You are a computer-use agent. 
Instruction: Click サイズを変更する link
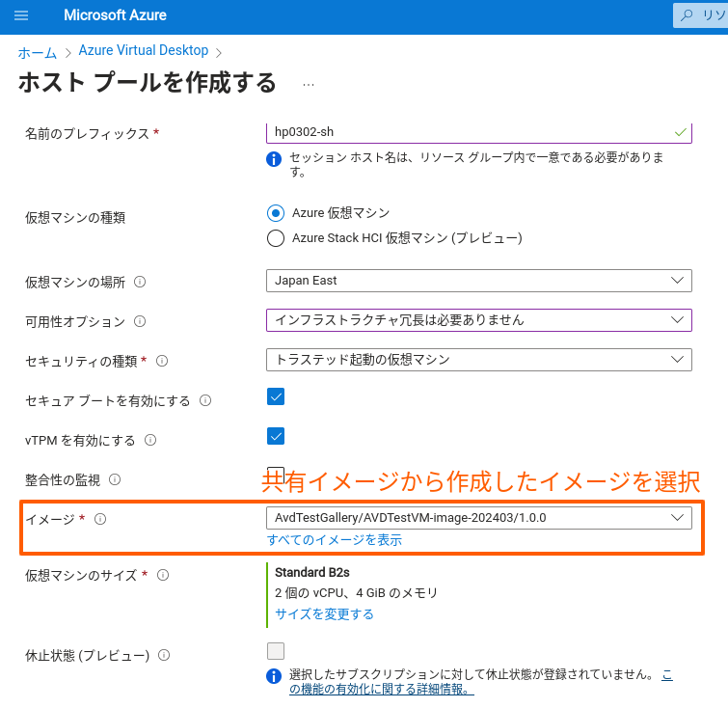(324, 614)
